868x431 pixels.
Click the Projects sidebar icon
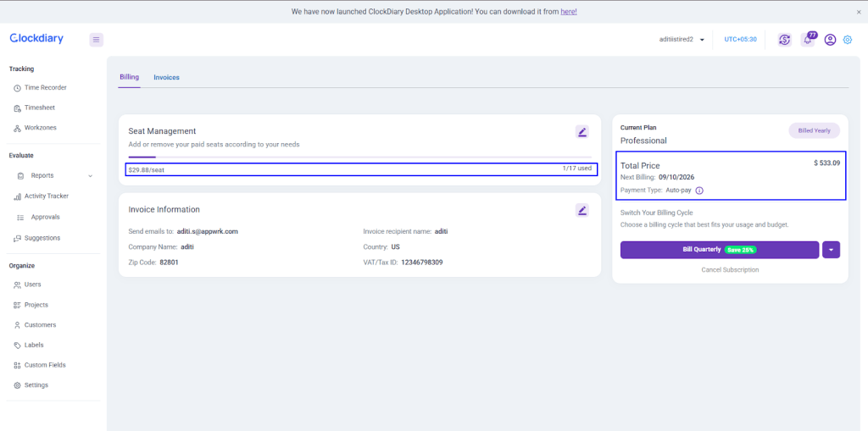[17, 305]
